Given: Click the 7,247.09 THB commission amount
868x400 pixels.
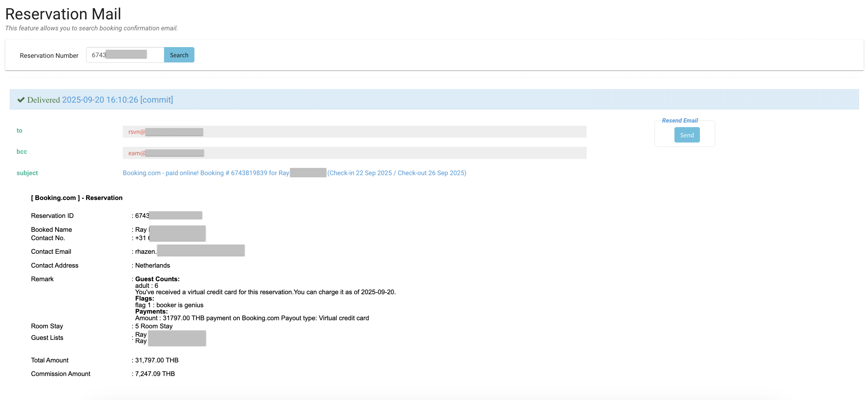Looking at the screenshot, I should point(155,374).
